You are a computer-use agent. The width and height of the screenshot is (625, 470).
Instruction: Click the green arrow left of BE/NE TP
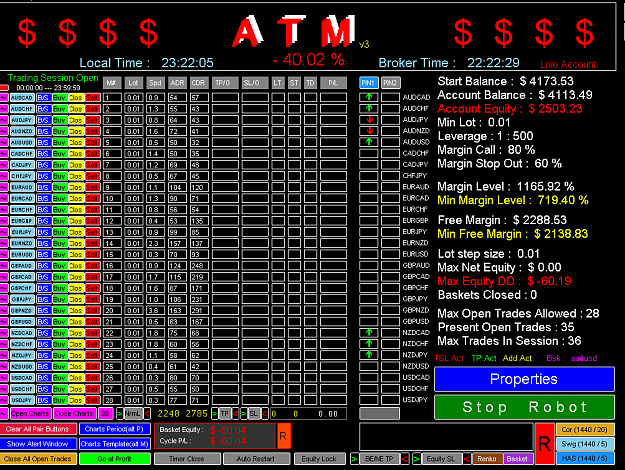354,459
